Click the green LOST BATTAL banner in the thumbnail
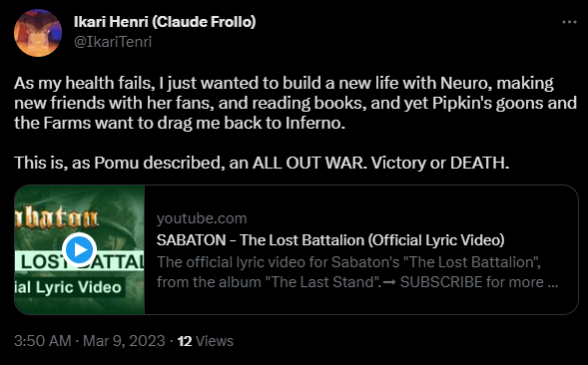The width and height of the screenshot is (588, 365). [x=80, y=262]
